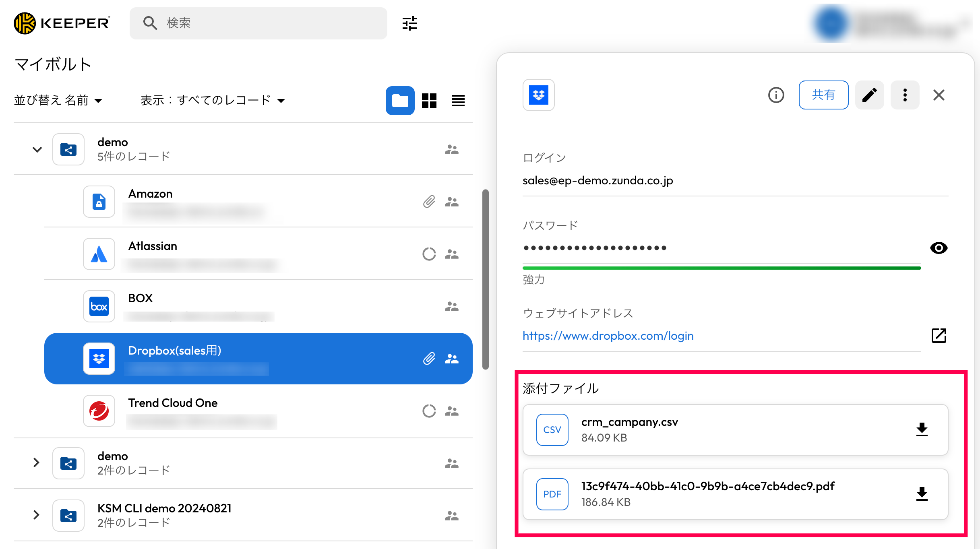980x549 pixels.
Task: Click the 共有 share button
Action: click(823, 95)
